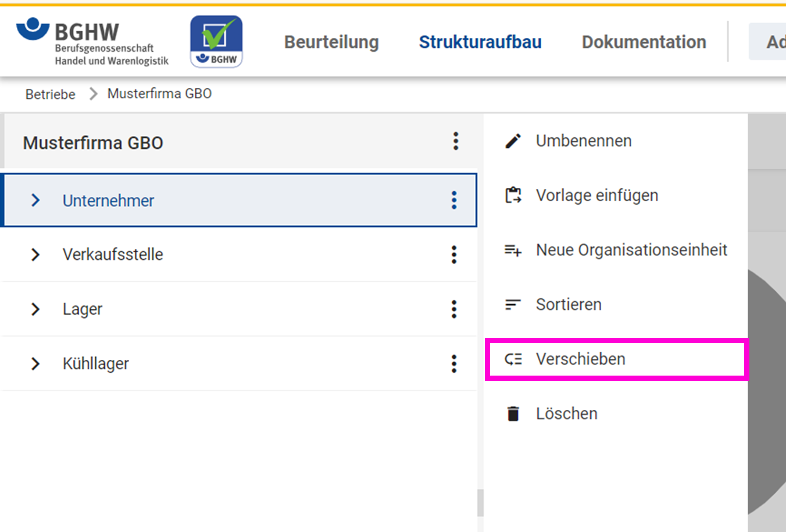Expand the Unternehmer tree node
Viewport: 786px width, 532px height.
coord(35,201)
